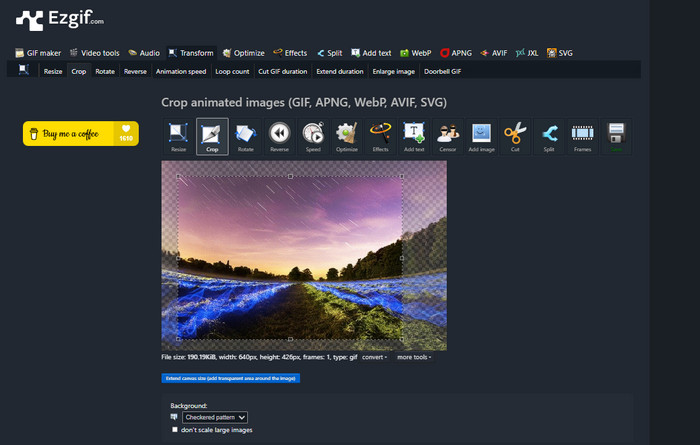
Task: Expand the more tools dropdown
Action: tap(414, 357)
